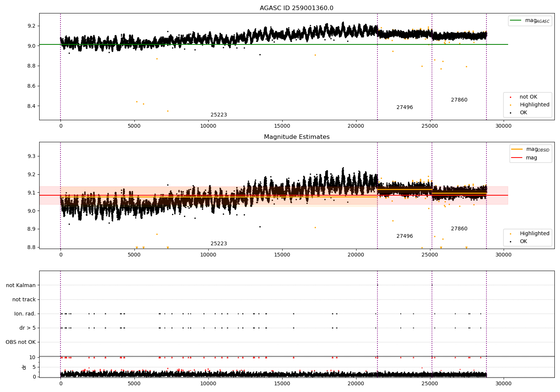
Task: Click obsid label 27860 in the top plot
Action: point(459,100)
